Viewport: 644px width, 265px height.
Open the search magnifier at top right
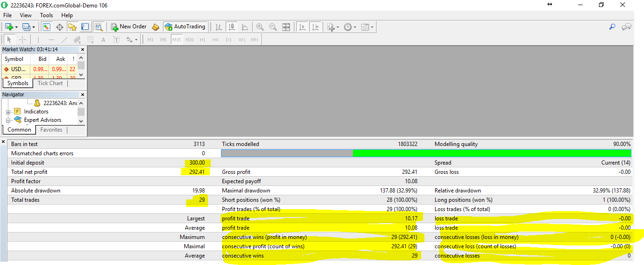612,27
